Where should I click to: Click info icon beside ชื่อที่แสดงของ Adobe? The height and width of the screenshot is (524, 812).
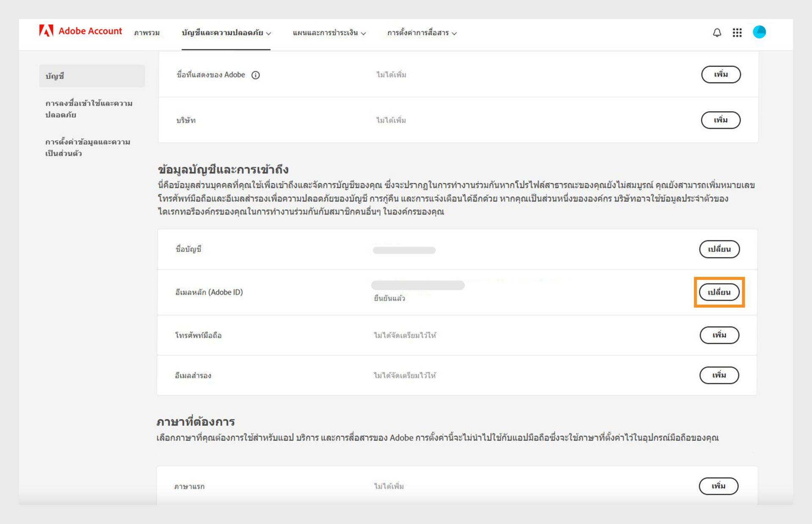[255, 75]
